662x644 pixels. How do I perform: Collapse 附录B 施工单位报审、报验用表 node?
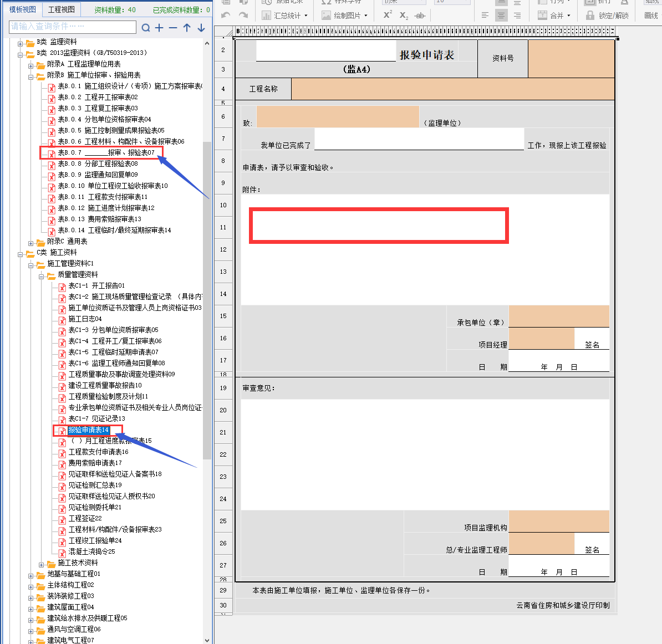[x=30, y=77]
